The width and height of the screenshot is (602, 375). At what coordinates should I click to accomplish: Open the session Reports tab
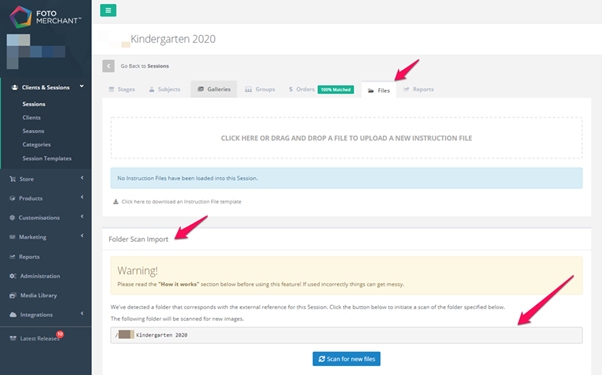pos(418,89)
